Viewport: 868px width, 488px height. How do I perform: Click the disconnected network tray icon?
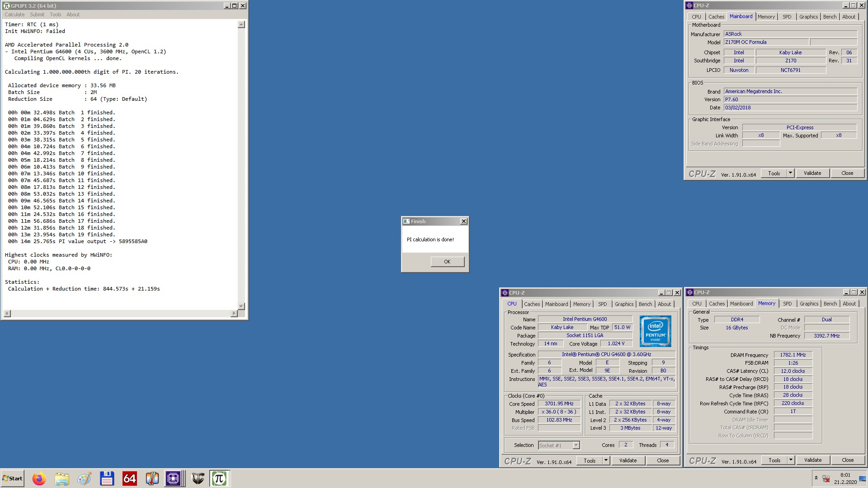point(826,479)
